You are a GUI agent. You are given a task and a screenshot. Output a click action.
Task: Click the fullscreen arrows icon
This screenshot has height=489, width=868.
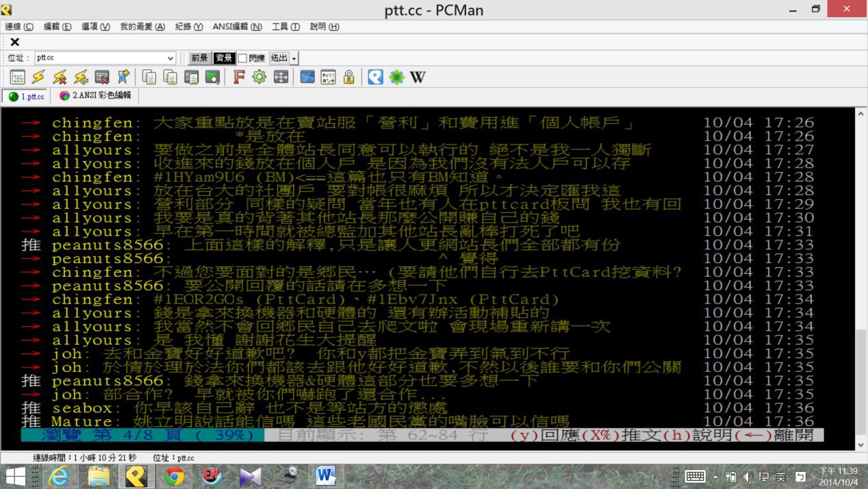tap(281, 77)
